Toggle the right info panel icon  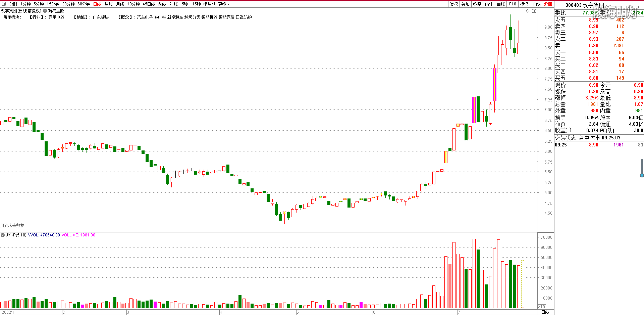(x=534, y=11)
